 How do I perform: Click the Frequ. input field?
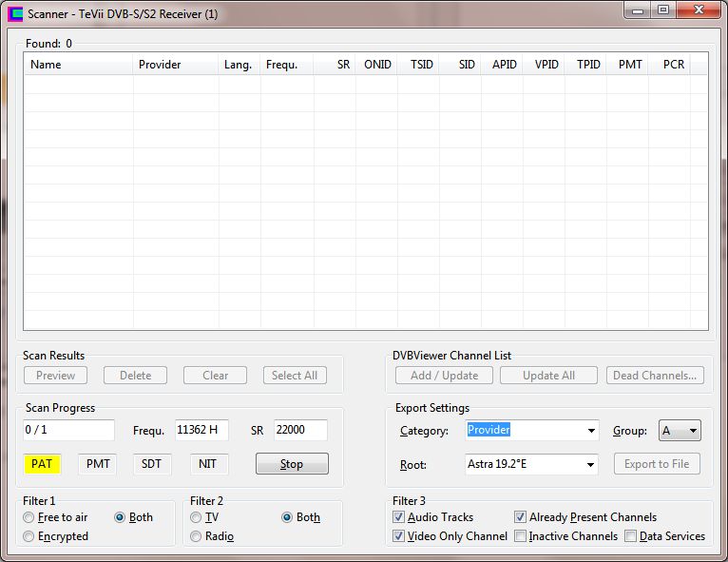(201, 431)
